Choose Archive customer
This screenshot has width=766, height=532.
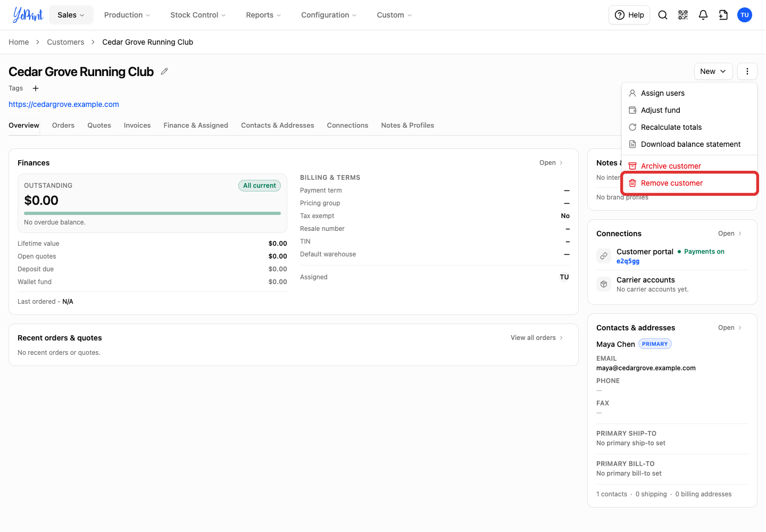(x=689, y=166)
